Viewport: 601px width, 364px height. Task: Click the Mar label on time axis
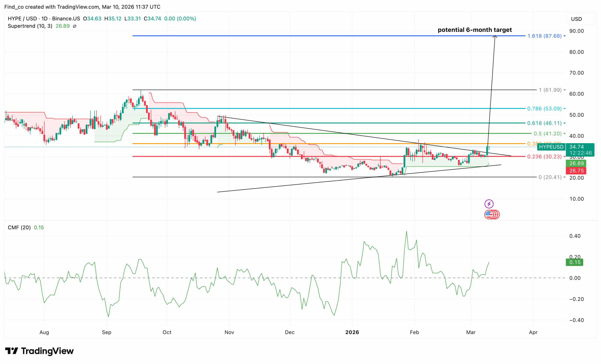click(471, 332)
